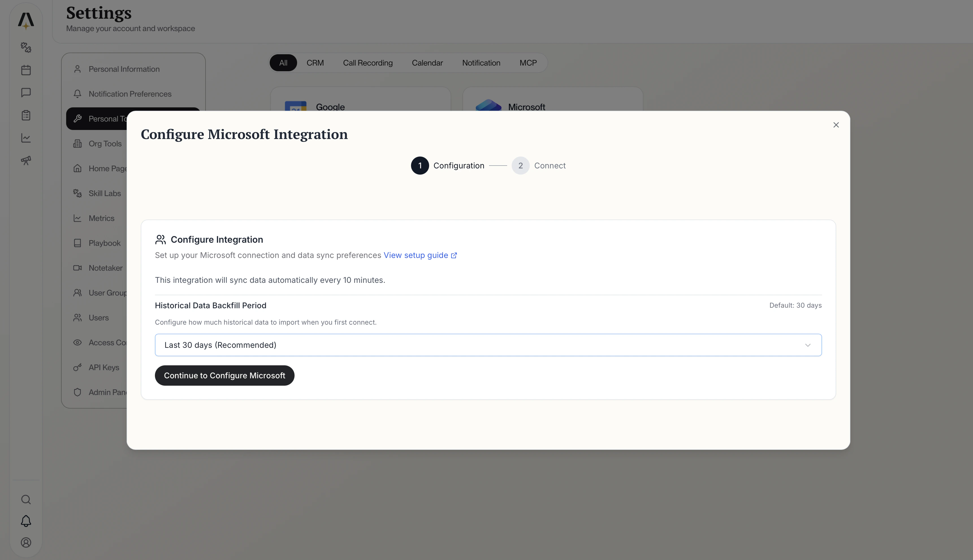Click step 1 Configuration circle

(420, 166)
